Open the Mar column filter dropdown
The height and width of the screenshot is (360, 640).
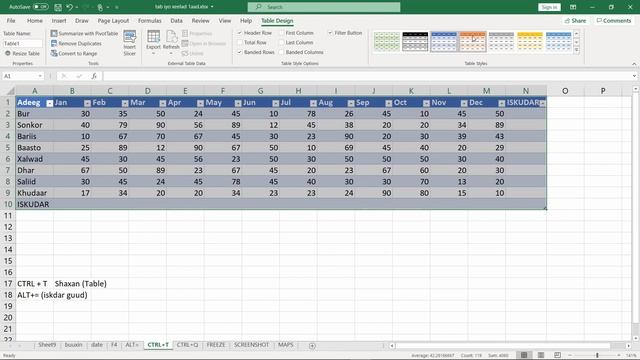point(162,103)
